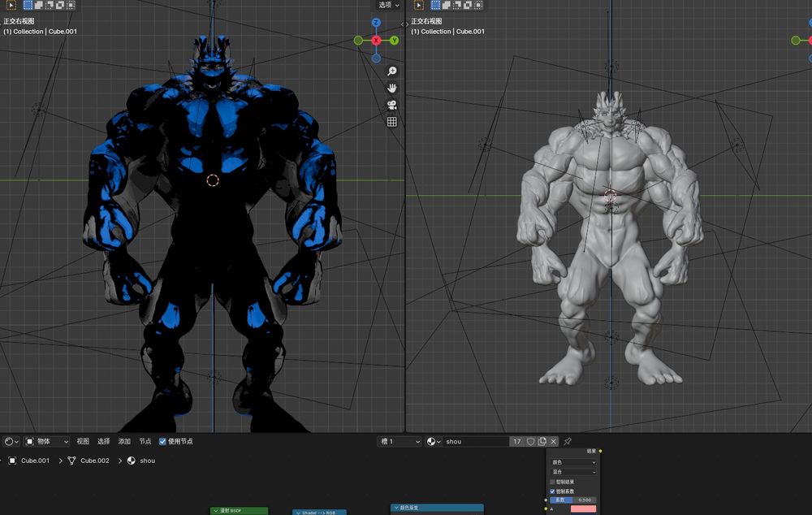The height and width of the screenshot is (515, 812).
Task: Open the 视图 menu in node editor
Action: [x=83, y=441]
